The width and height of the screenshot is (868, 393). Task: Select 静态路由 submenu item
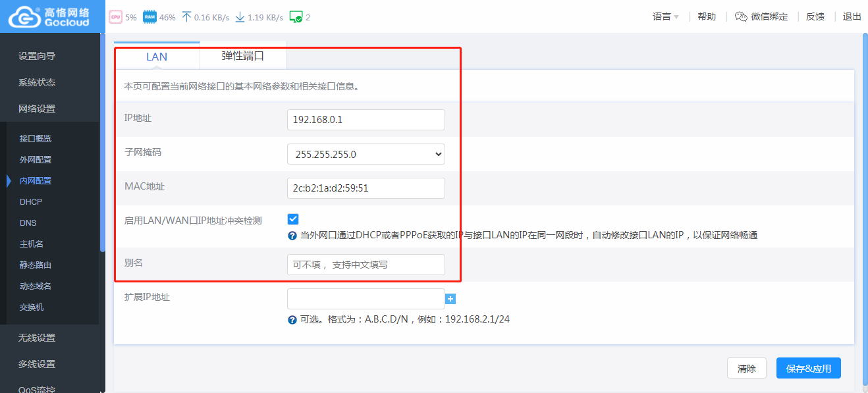(x=36, y=265)
